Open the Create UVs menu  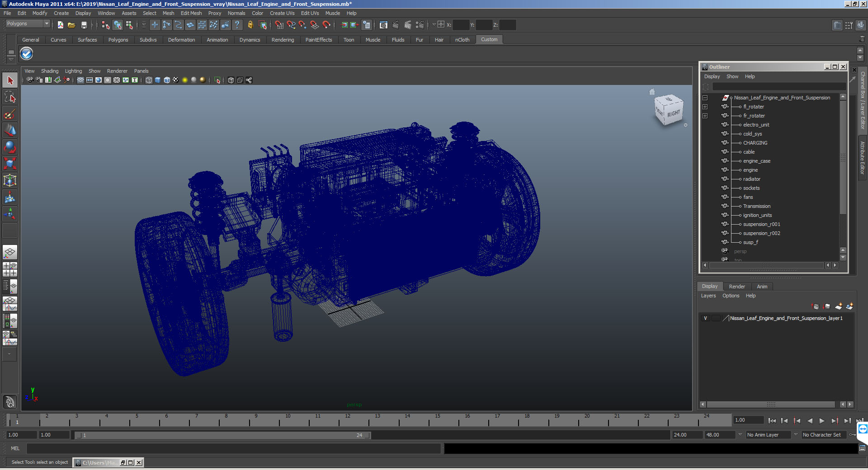point(282,13)
